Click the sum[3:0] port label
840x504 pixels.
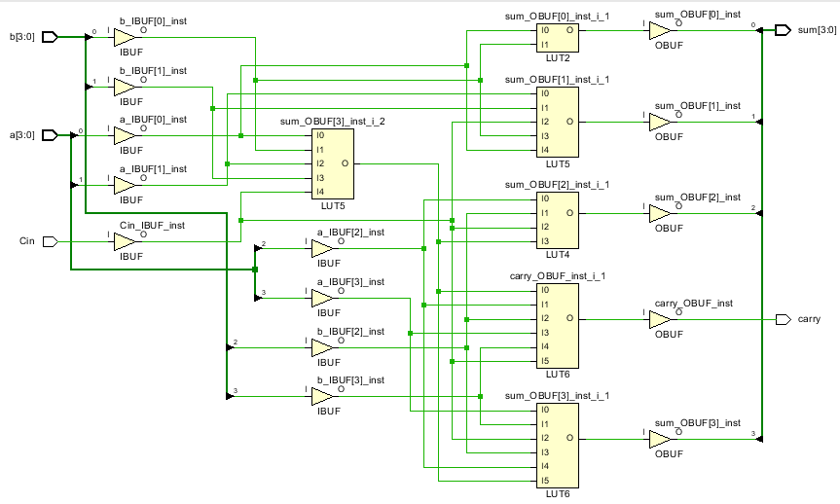(x=817, y=30)
